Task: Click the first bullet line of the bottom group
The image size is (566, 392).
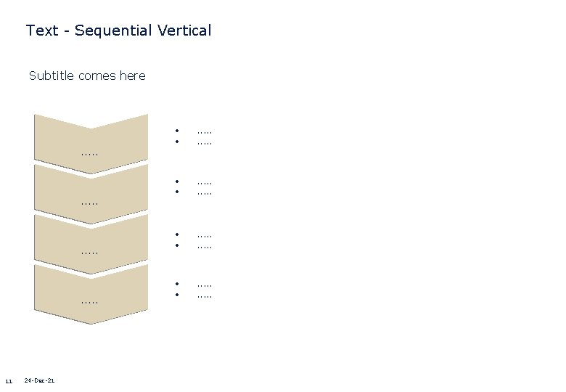Action: coord(205,285)
